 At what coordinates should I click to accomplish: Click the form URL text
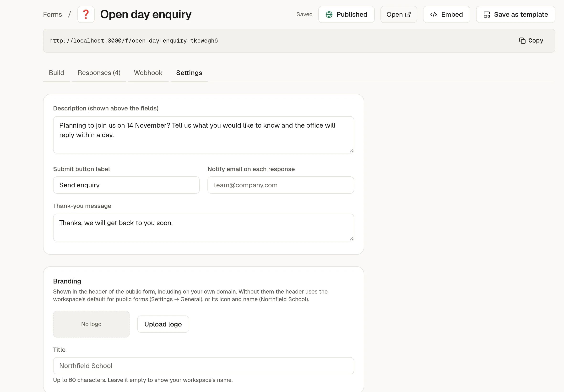click(134, 41)
